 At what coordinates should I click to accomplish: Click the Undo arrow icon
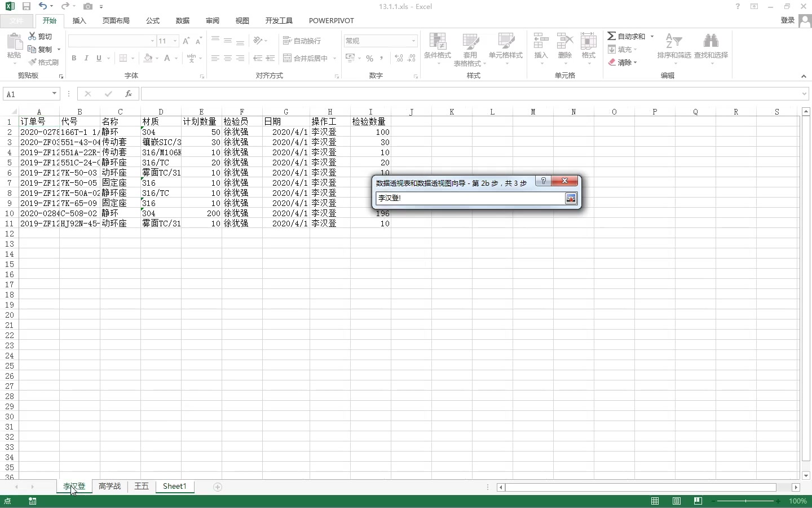click(43, 7)
